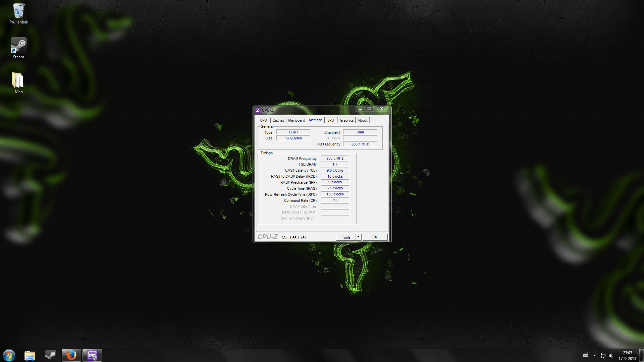Image resolution: width=644 pixels, height=362 pixels.
Task: Switch to the SPD tab
Action: [330, 120]
